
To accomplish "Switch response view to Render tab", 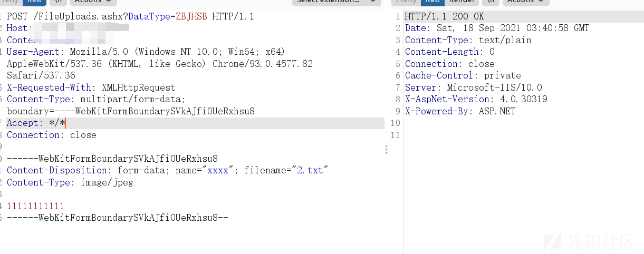I will (462, 2).
